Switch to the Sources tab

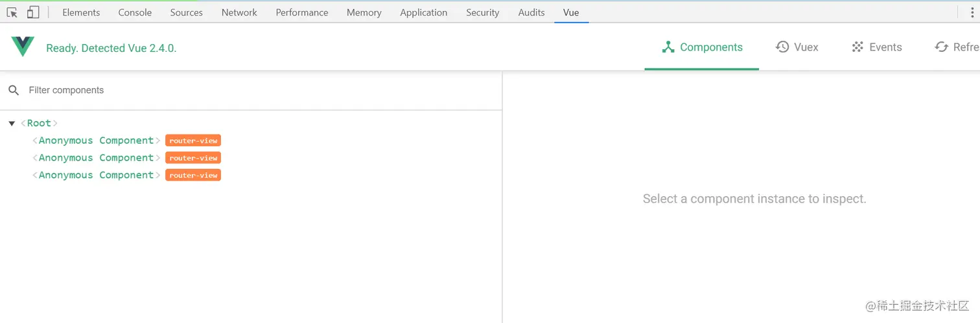[186, 12]
